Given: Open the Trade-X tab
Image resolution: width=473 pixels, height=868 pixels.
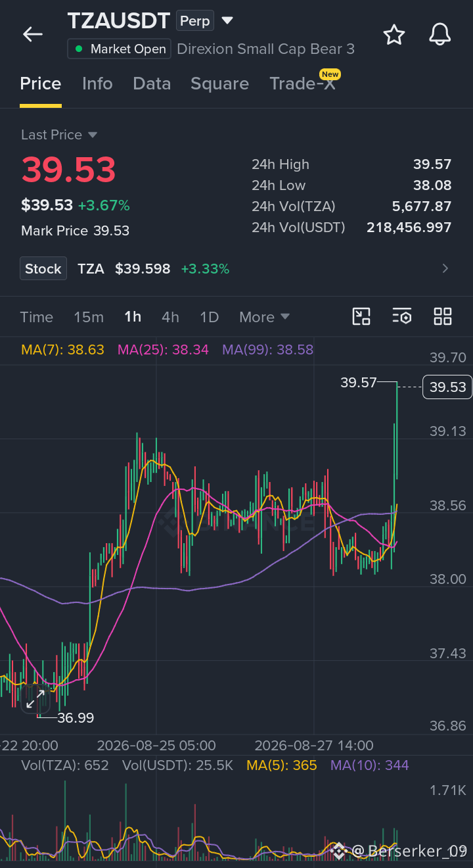Looking at the screenshot, I should [x=303, y=84].
